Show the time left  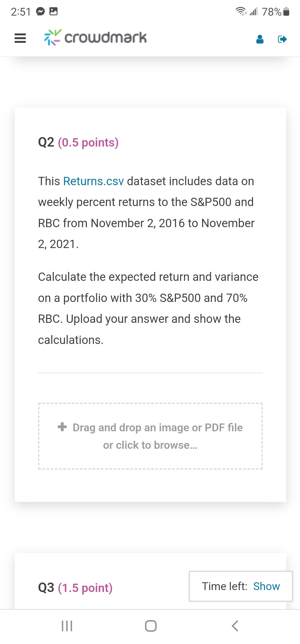tap(266, 586)
